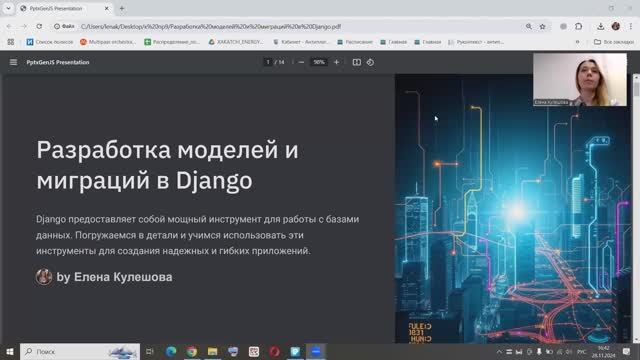Bookmark this page with the star
The image size is (640, 360).
(x=542, y=26)
